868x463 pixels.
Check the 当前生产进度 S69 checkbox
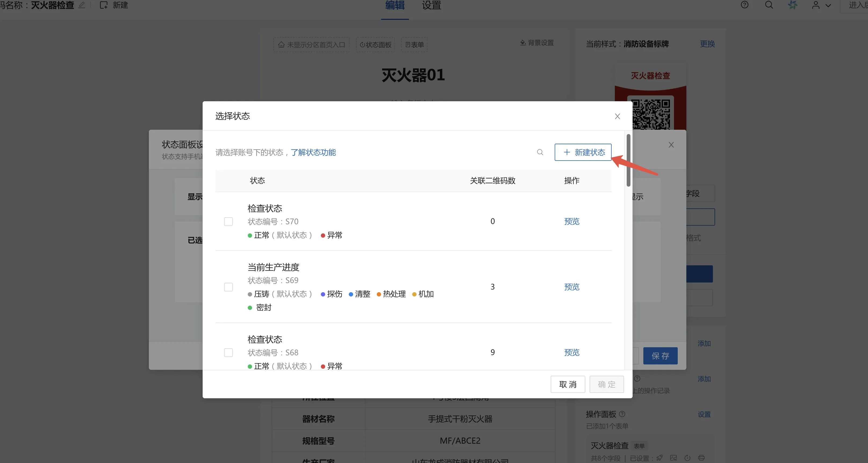tap(228, 287)
